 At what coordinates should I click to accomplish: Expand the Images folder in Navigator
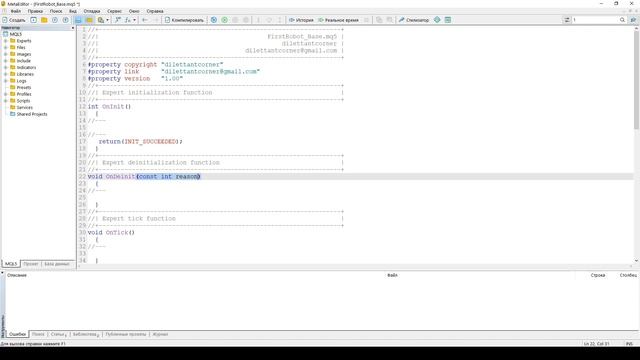click(6, 54)
